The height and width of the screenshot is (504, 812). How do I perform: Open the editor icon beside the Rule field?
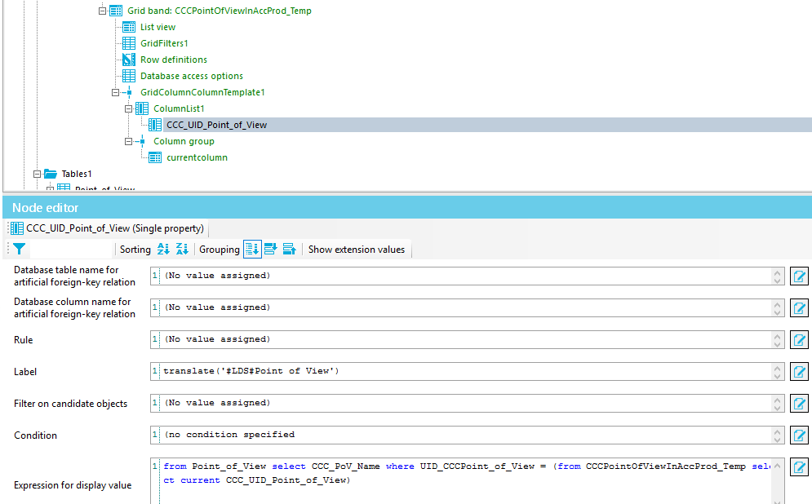point(798,339)
